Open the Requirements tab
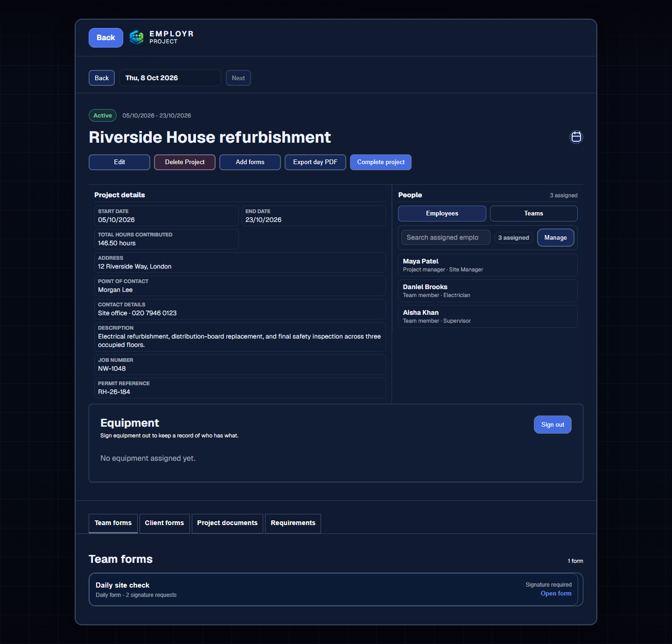 tap(293, 523)
